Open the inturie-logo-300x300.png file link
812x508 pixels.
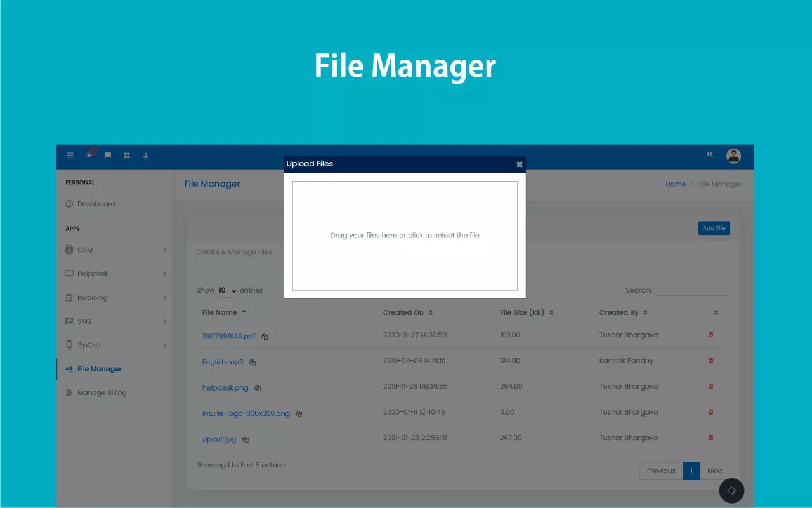point(246,413)
